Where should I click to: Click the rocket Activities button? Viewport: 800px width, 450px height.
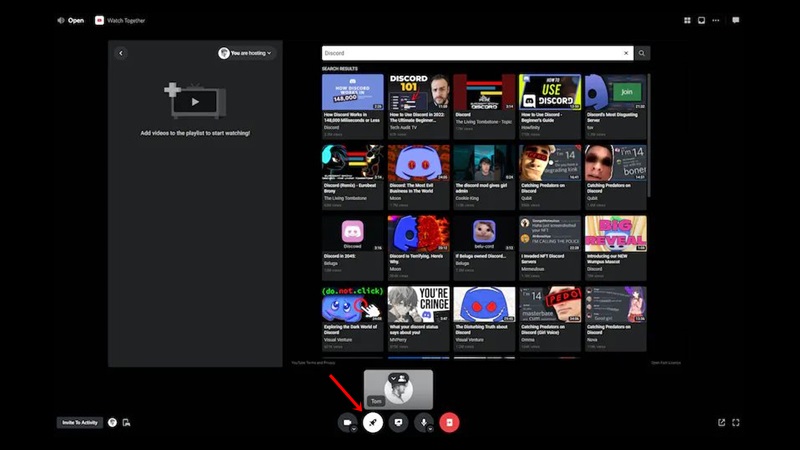(x=373, y=422)
